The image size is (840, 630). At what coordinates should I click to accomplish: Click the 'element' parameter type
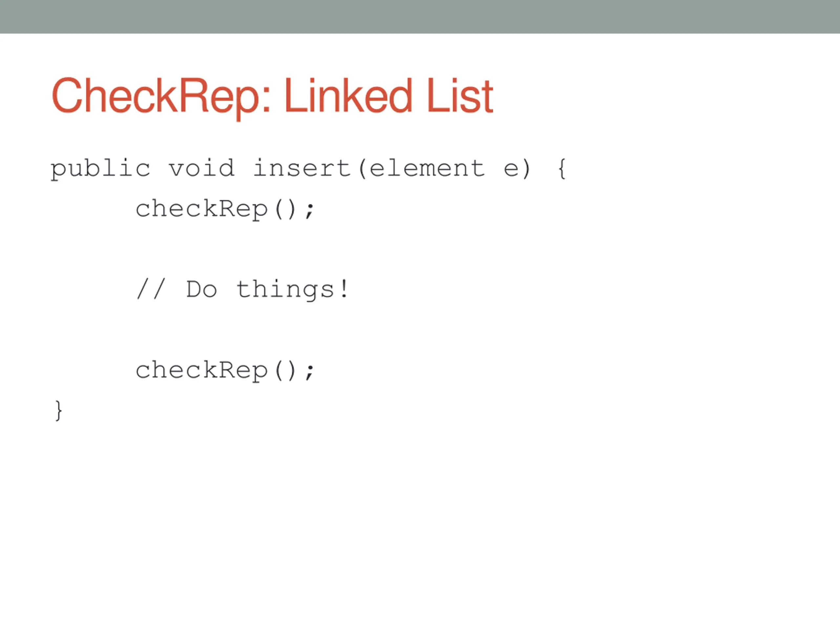click(x=427, y=168)
